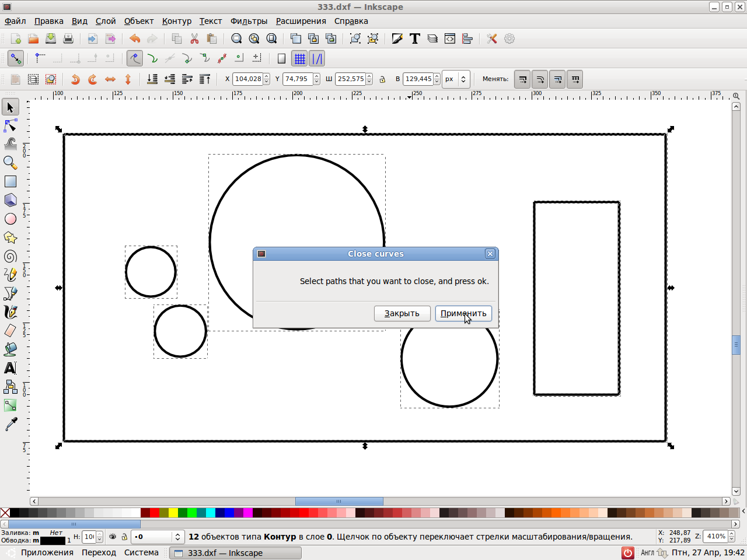Click the X coordinate input field
Screen dimensions: 747x560
click(247, 79)
